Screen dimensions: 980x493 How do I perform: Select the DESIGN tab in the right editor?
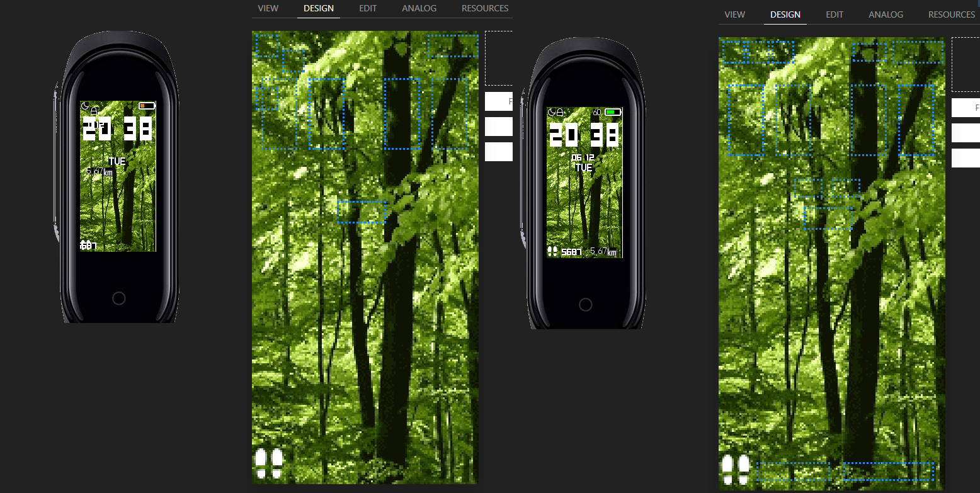click(785, 14)
